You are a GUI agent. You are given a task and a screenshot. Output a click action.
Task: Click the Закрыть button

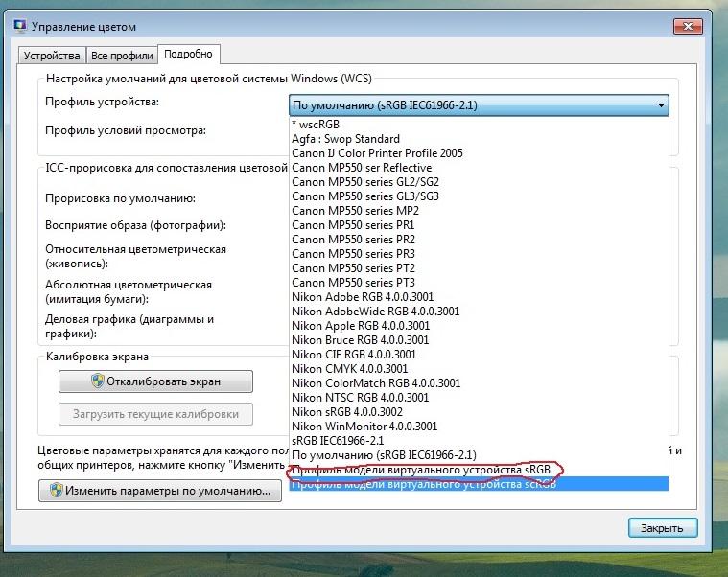tap(663, 528)
